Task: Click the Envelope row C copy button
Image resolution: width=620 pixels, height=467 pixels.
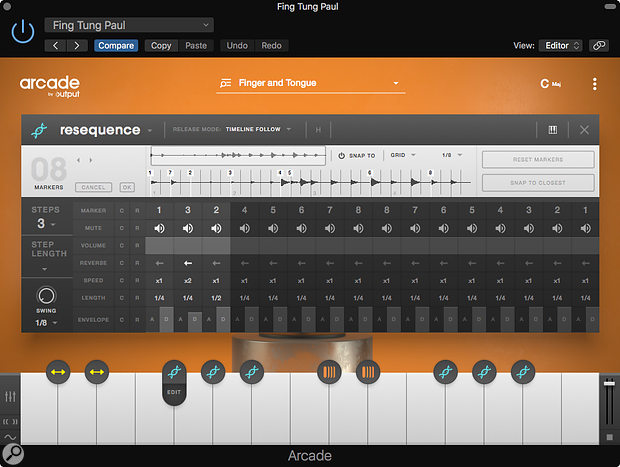Action: tap(122, 320)
